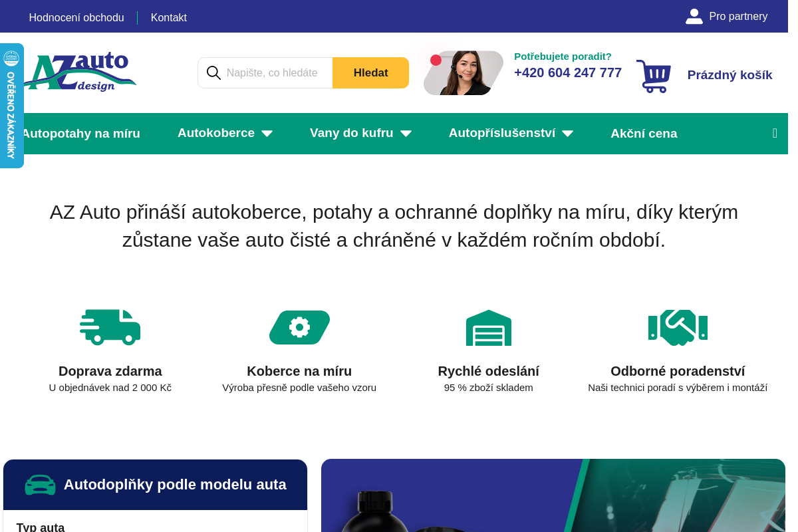Click the glyph at right end of green menu
Viewport: 798px width, 532px height.
point(775,133)
